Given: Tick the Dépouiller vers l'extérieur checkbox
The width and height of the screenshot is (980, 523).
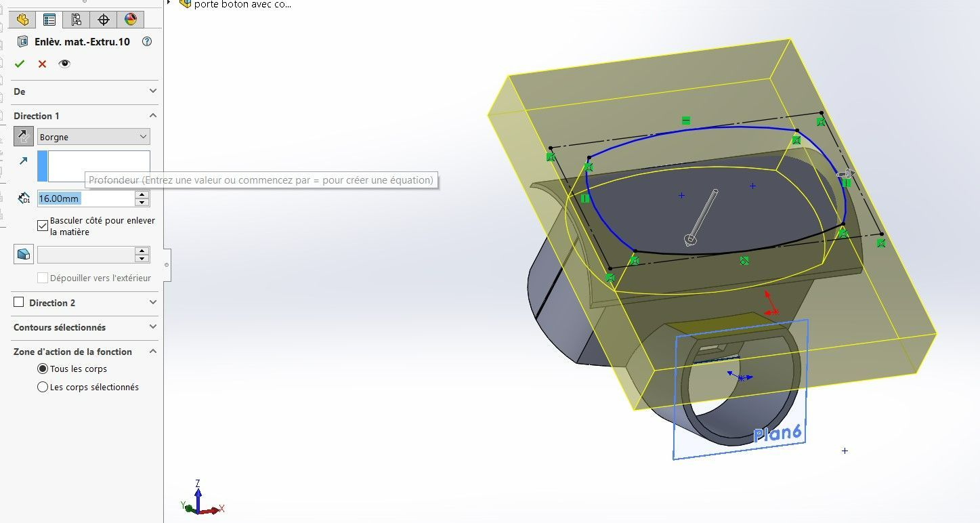Looking at the screenshot, I should click(43, 278).
